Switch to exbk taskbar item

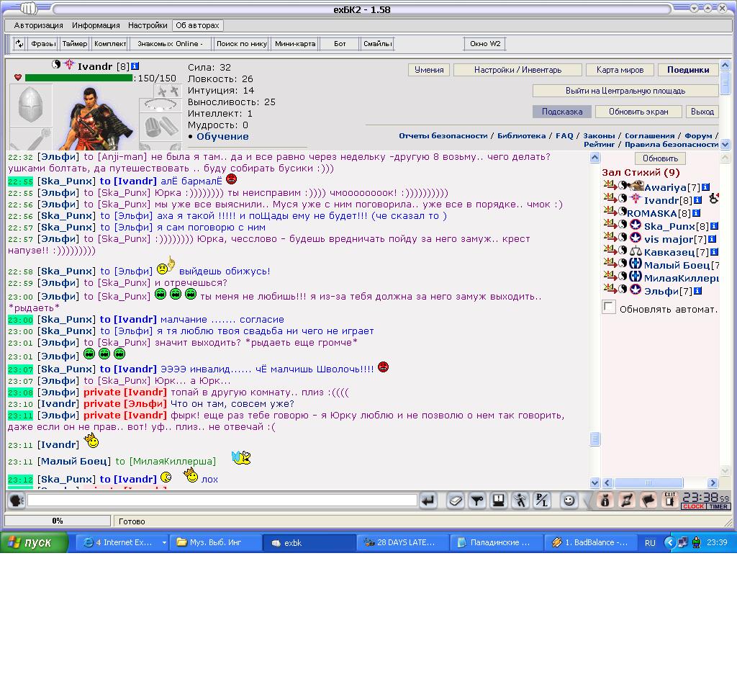point(308,542)
